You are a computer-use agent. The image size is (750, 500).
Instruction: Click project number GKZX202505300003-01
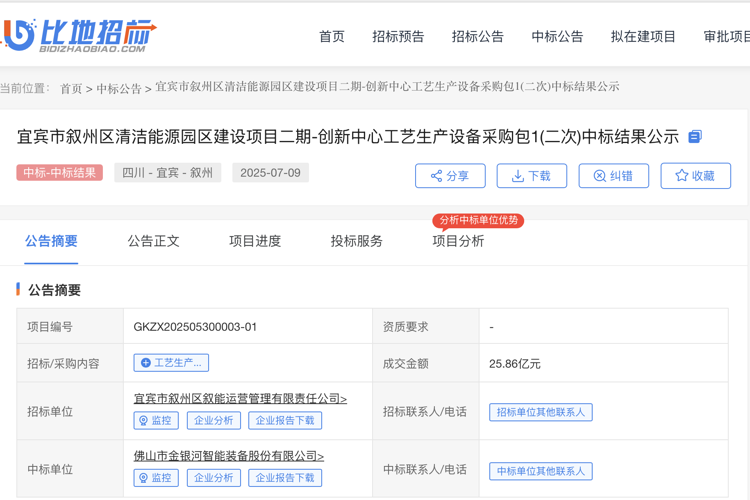pos(195,327)
